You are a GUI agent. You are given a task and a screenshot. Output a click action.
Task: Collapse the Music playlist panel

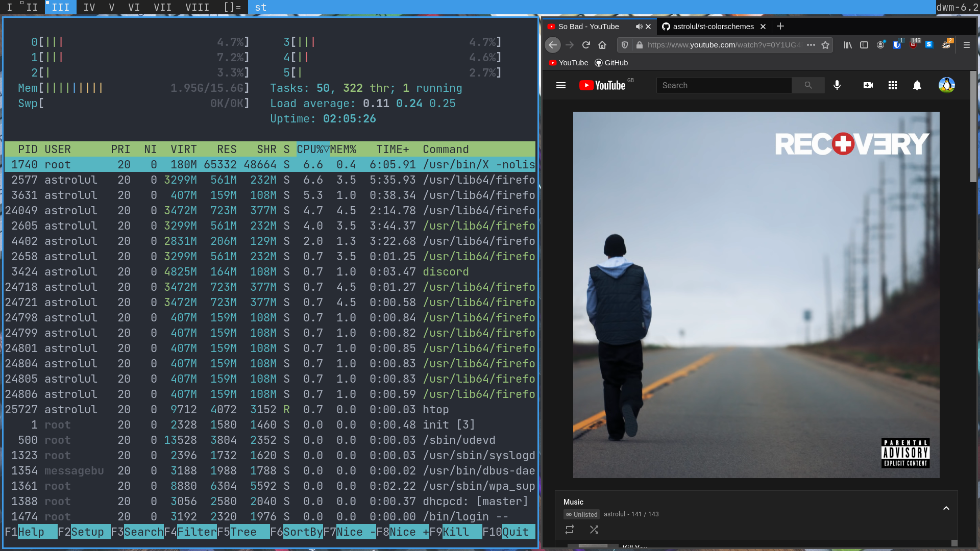(946, 508)
